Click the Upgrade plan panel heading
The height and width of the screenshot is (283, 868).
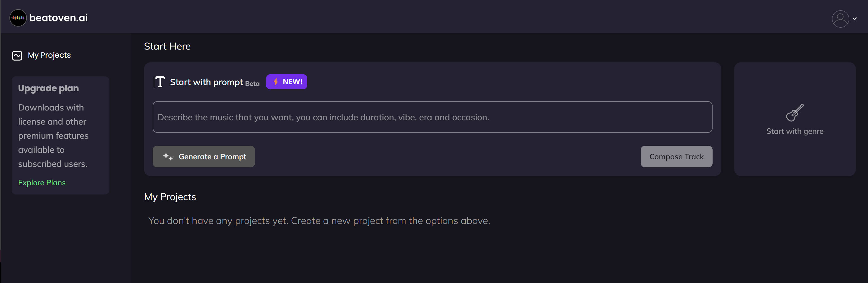(x=48, y=88)
